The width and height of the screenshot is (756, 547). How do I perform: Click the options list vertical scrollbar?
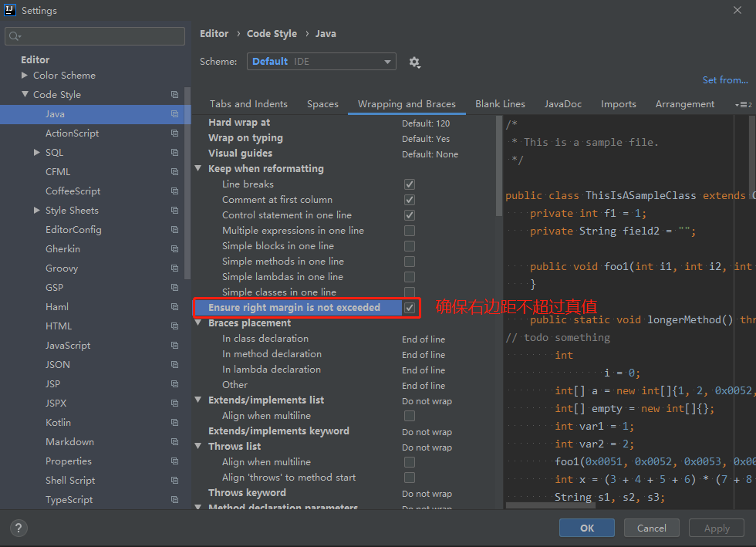pyautogui.click(x=498, y=167)
